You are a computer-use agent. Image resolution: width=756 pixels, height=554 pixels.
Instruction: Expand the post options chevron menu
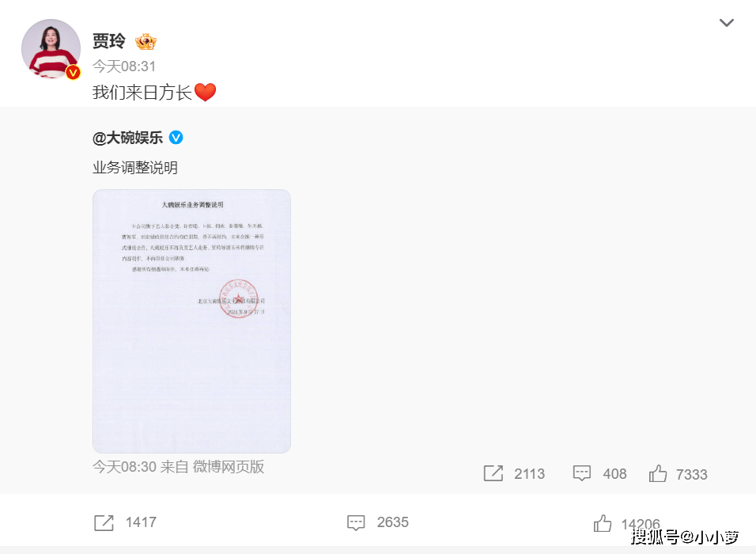pos(726,23)
